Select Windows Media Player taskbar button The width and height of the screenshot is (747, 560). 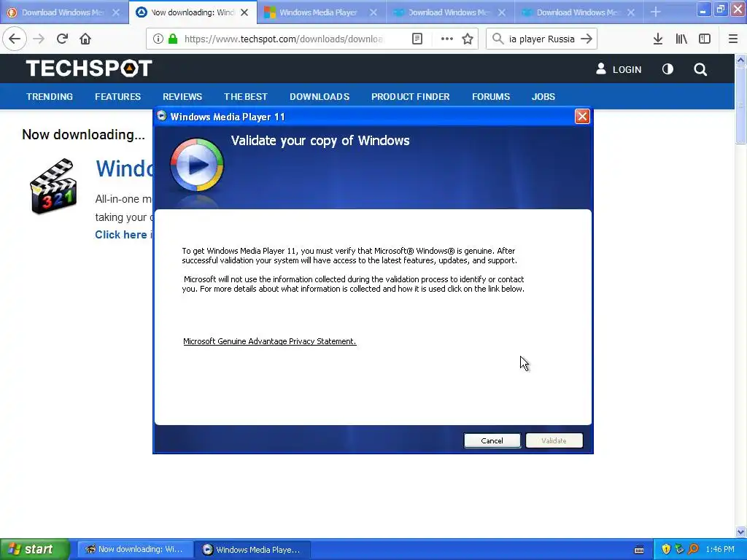click(252, 549)
